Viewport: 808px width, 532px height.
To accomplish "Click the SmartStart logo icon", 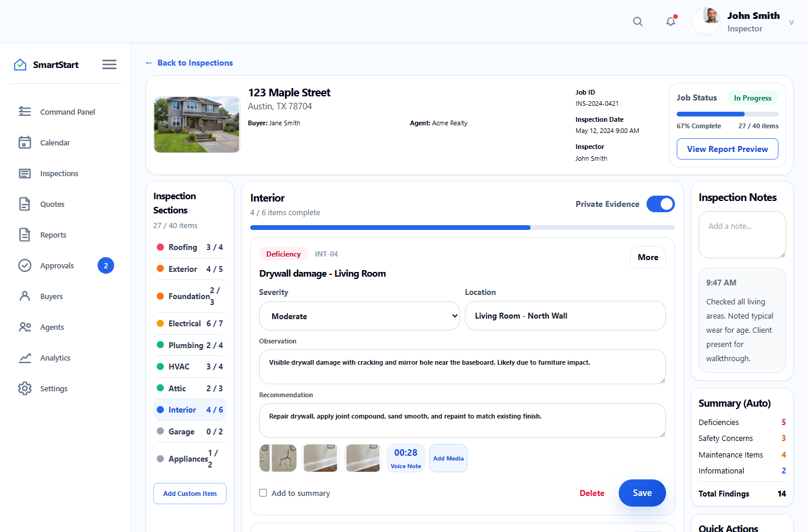I will tap(20, 64).
